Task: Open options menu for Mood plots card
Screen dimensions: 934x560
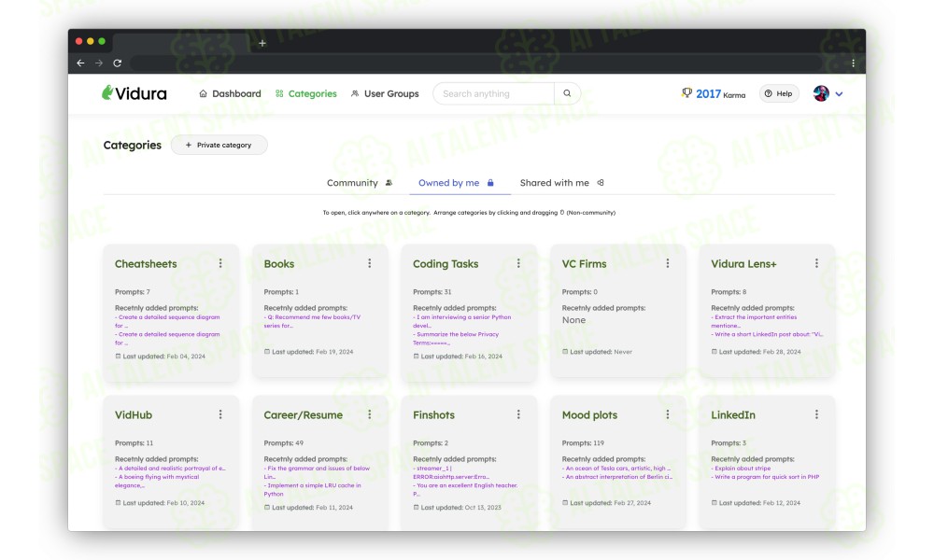Action: (x=667, y=414)
